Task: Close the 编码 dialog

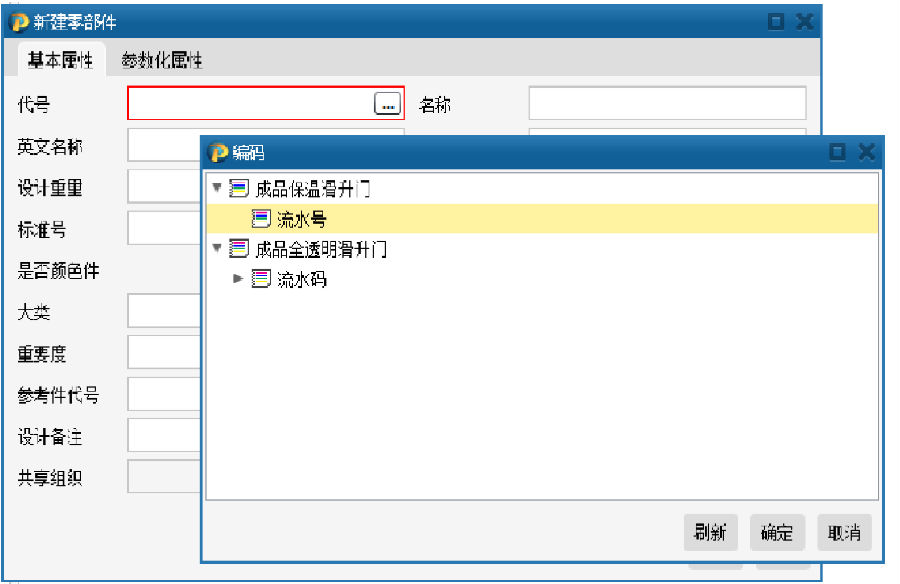Action: [x=866, y=152]
